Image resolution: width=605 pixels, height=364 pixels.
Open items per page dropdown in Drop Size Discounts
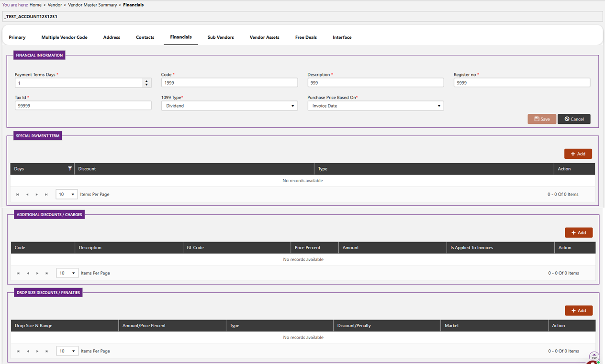(67, 351)
